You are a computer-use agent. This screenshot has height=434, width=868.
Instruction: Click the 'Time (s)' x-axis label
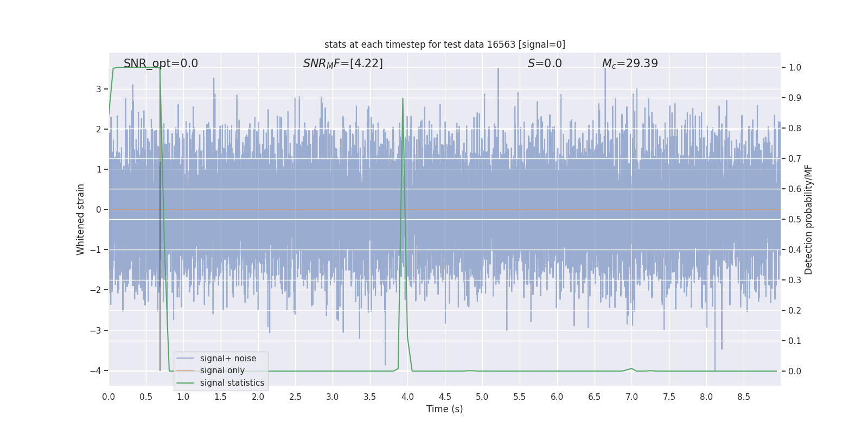click(445, 409)
